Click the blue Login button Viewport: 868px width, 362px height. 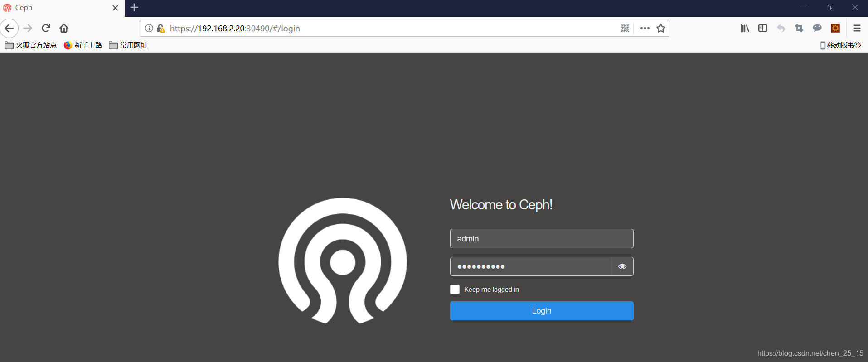tap(542, 311)
